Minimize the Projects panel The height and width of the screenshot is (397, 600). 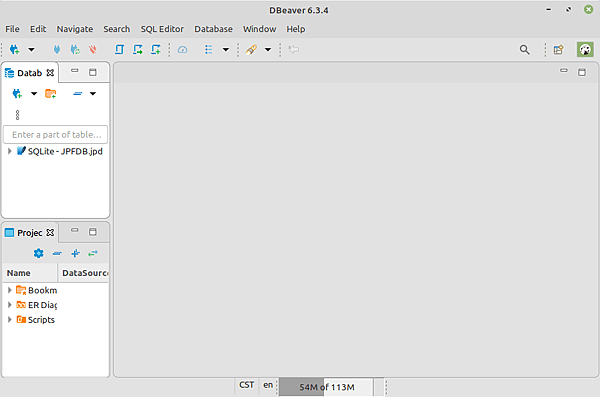pos(75,230)
